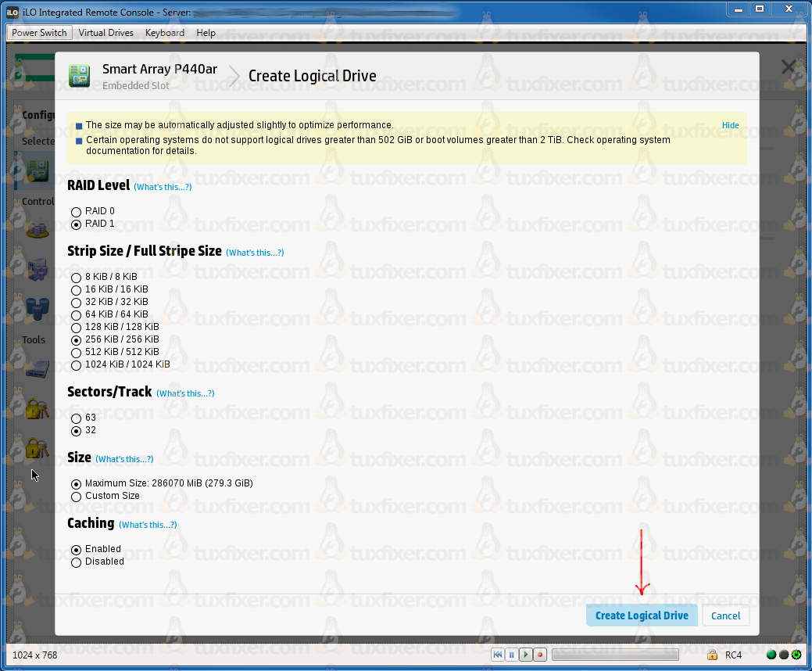This screenshot has height=671, width=812.
Task: Click the blue cylinders logical drives icon in the left sidebar
Action: click(38, 308)
